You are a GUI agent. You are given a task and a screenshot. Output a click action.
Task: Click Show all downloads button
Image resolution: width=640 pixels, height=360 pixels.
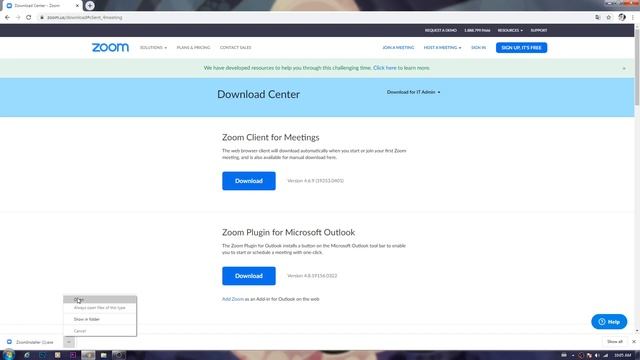(615, 342)
